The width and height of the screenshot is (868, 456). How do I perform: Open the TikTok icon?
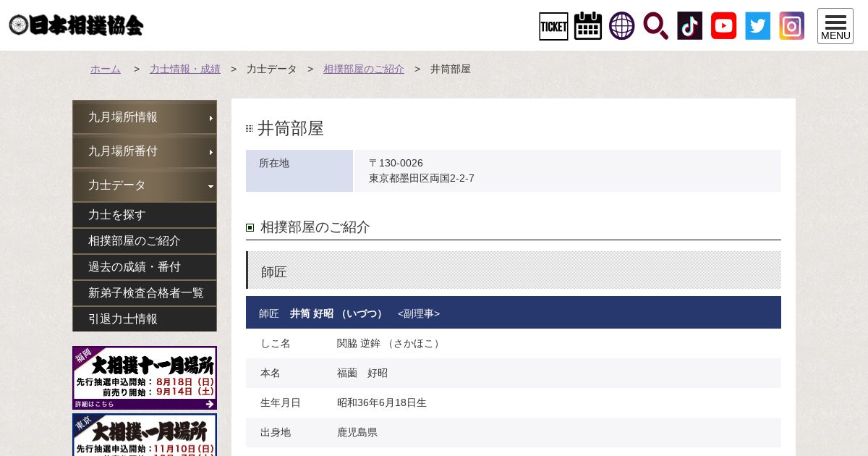[690, 26]
